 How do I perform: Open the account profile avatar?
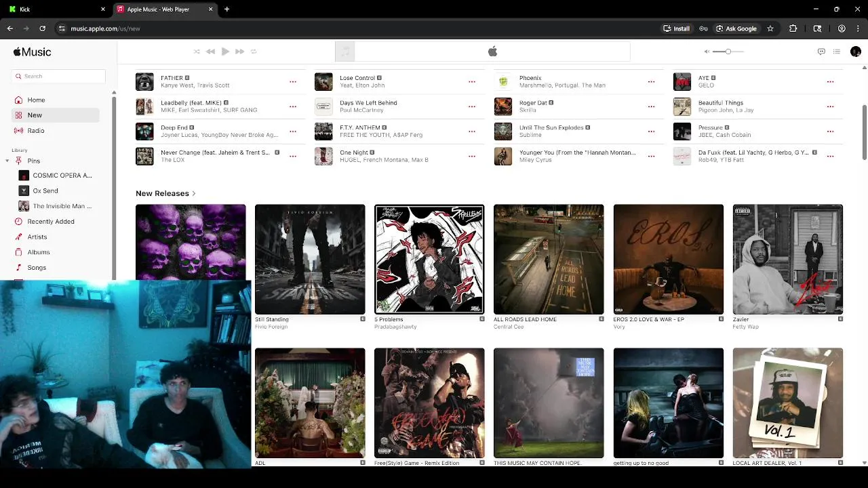[855, 52]
